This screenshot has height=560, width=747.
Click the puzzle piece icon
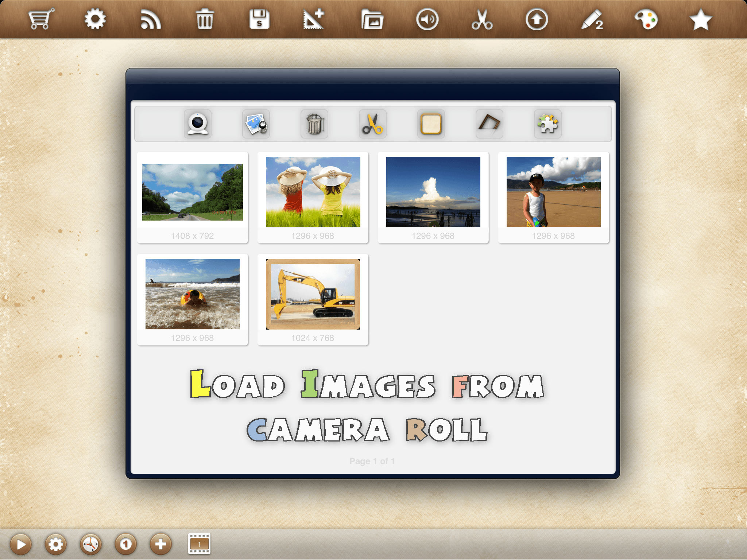point(547,124)
